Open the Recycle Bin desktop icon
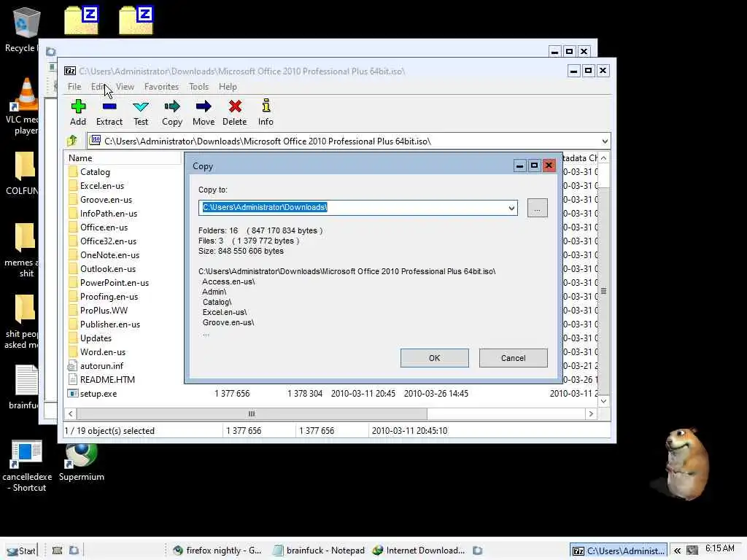747x560 pixels. click(x=26, y=22)
